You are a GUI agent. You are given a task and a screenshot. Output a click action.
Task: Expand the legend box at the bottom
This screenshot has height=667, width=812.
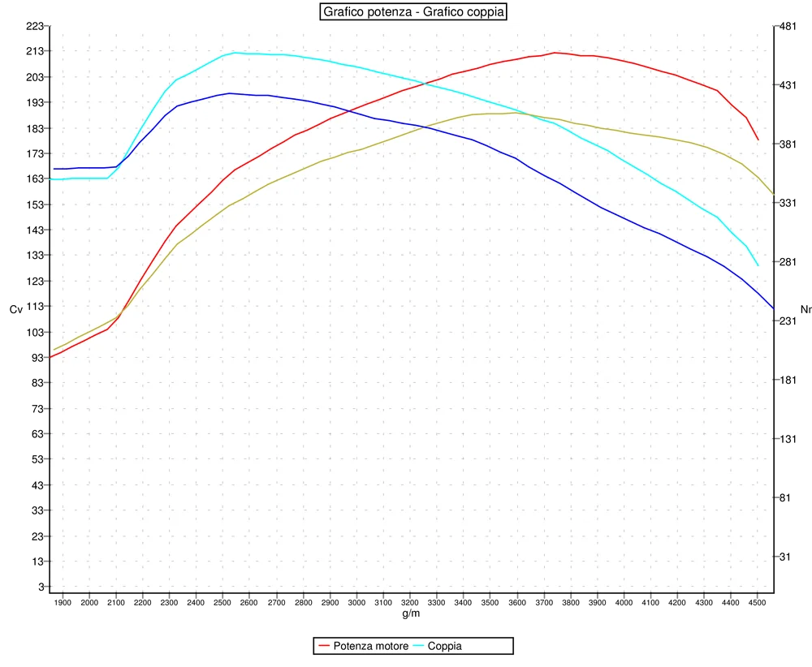click(414, 646)
